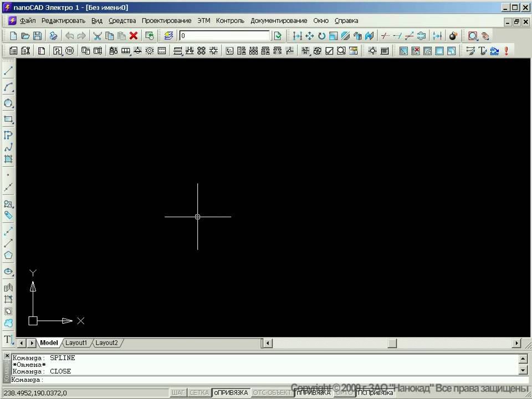Click the ceiling lamp fixture icon
The width and height of the screenshot is (532, 399).
[137, 51]
